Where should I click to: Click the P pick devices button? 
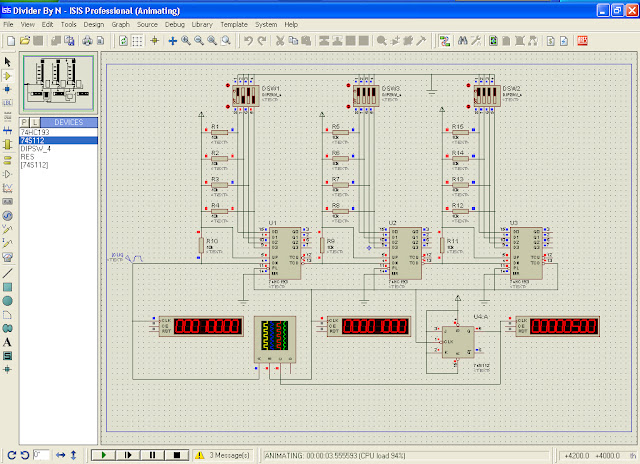(x=24, y=122)
